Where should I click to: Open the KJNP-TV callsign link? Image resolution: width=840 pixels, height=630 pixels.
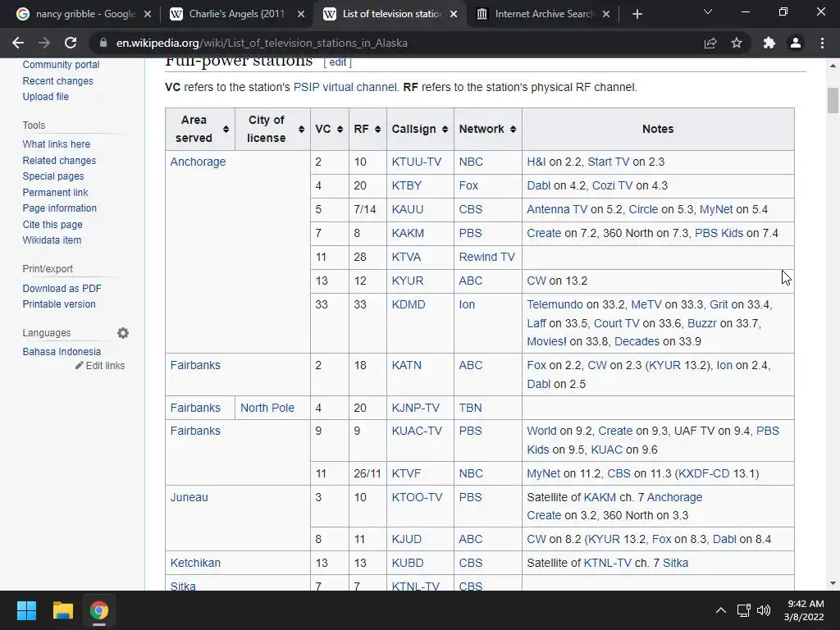pyautogui.click(x=415, y=408)
